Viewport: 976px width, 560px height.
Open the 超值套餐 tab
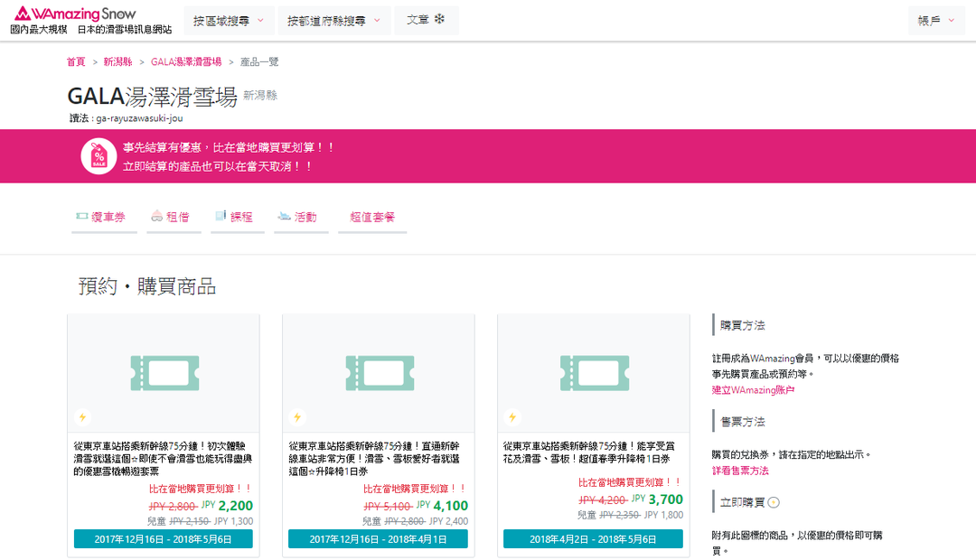371,218
